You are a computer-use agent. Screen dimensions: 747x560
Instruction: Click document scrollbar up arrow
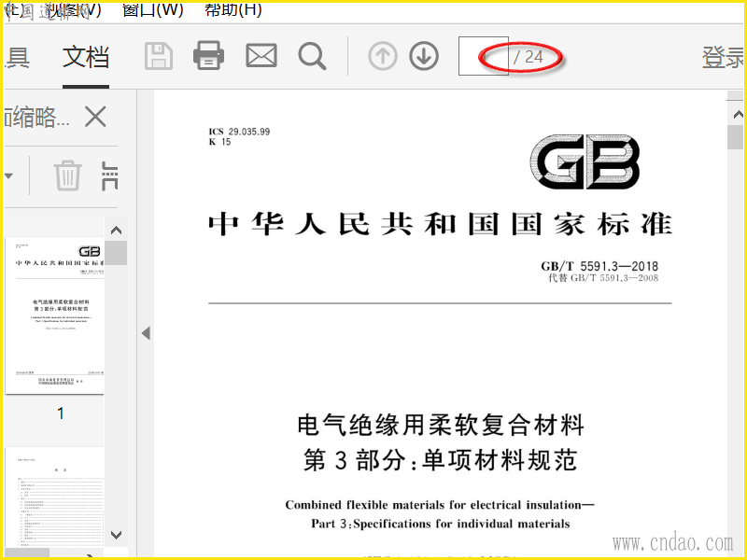pos(738,114)
